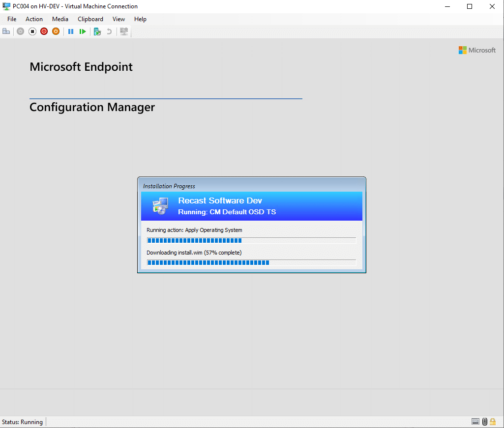
Task: Take a checkpoint of the VM
Action: 97,31
